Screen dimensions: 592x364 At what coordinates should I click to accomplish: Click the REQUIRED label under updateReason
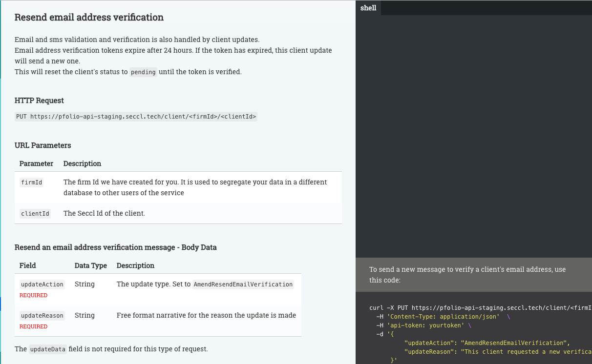tap(33, 326)
